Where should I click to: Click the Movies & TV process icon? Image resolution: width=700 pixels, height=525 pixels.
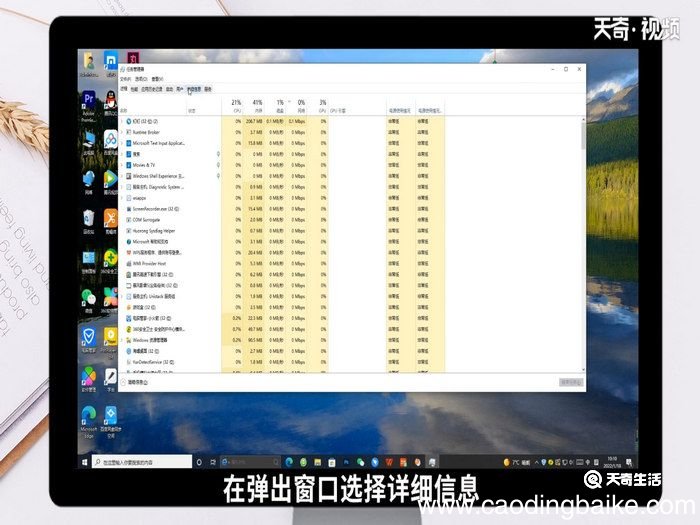[x=129, y=165]
